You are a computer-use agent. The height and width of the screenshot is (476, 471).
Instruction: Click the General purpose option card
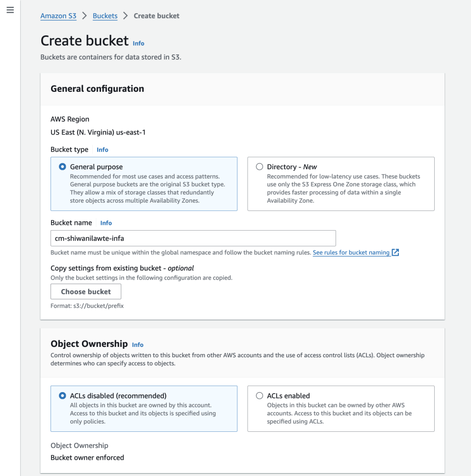pyautogui.click(x=144, y=184)
